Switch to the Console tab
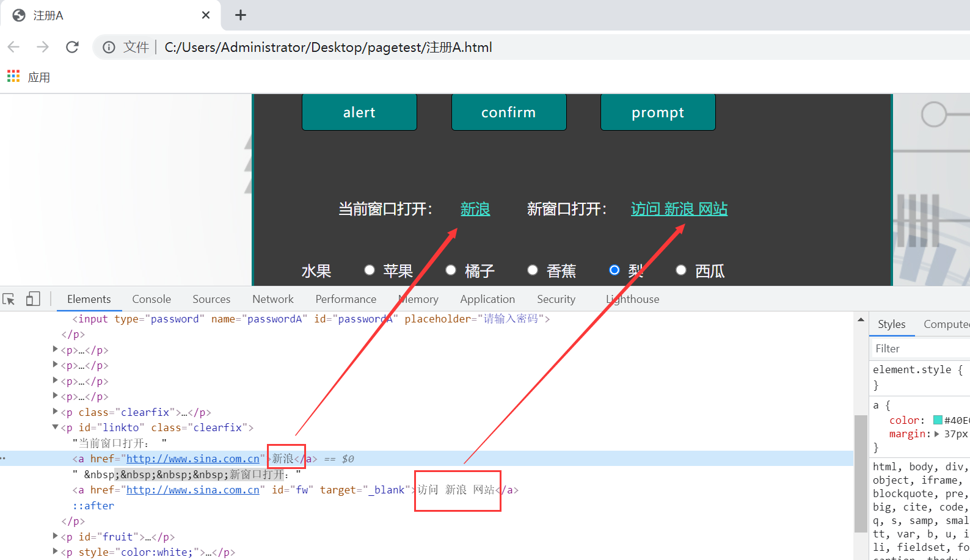The height and width of the screenshot is (560, 970). click(151, 299)
